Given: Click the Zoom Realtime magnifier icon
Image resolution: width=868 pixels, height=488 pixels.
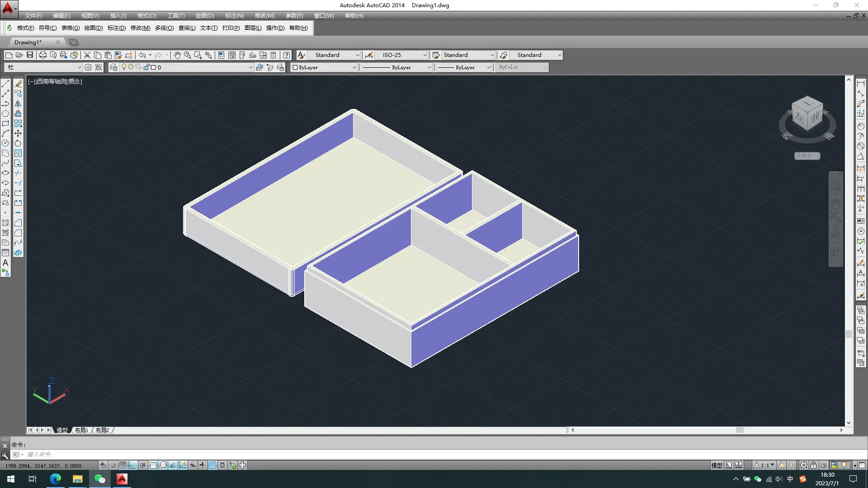Looking at the screenshot, I should pos(187,55).
